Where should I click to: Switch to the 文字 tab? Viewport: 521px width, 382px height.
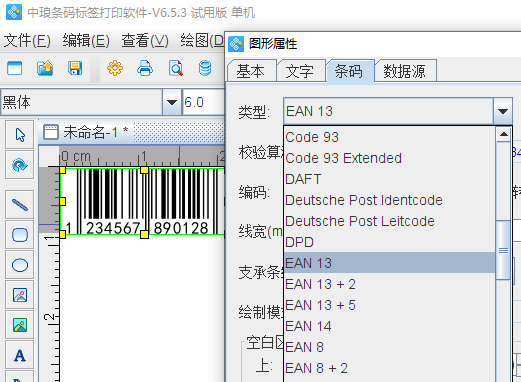point(300,71)
